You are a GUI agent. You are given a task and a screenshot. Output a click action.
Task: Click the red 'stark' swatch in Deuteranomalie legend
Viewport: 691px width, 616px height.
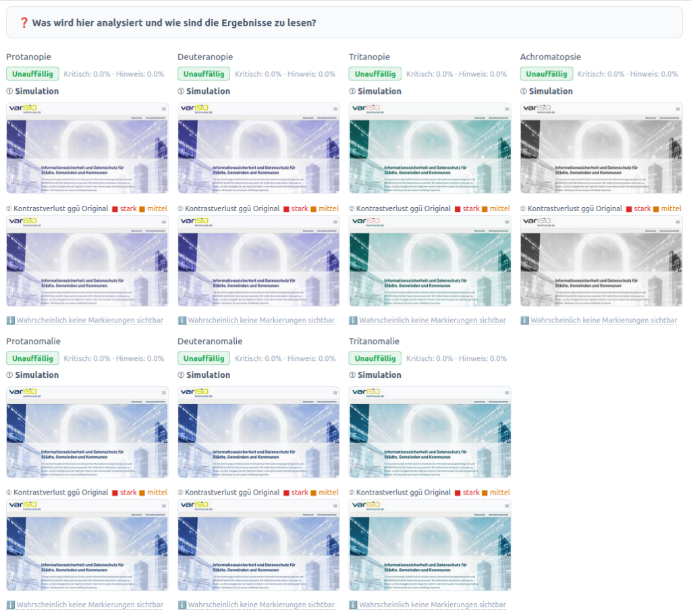tap(286, 493)
